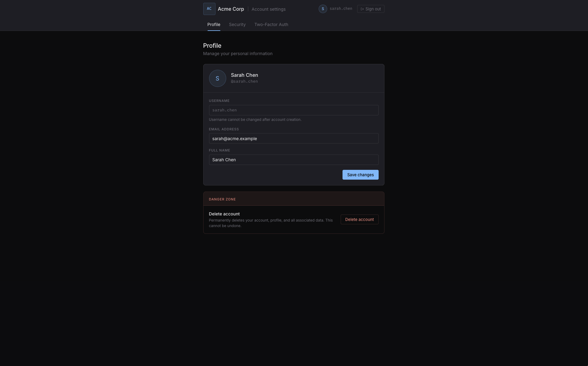
Task: Click the sarah.chen username in the header
Action: pos(341,9)
